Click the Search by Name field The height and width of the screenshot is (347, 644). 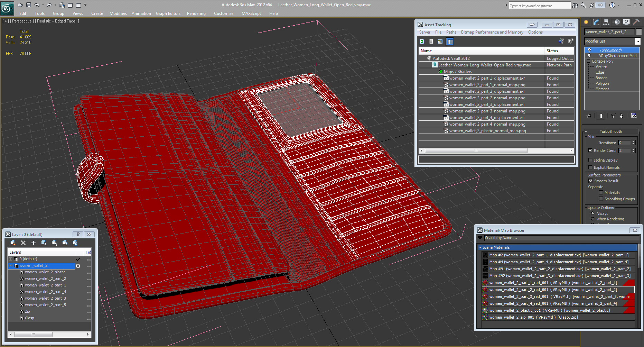[561, 238]
